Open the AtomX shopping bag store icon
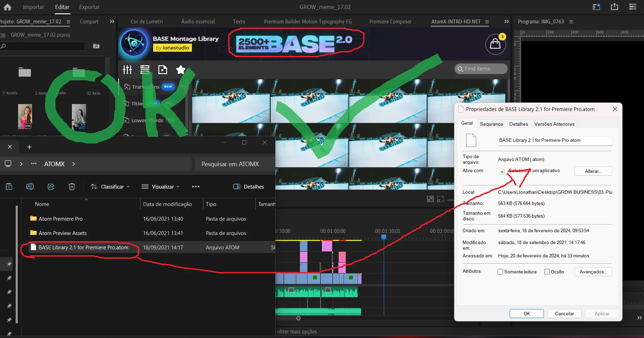Screen dimensions: 644x338 coord(495,44)
